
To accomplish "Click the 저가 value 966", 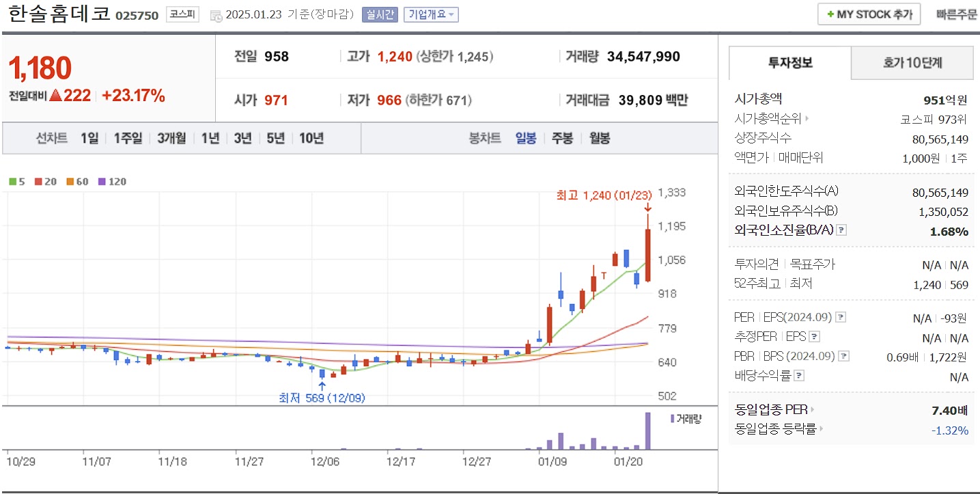I will click(389, 100).
